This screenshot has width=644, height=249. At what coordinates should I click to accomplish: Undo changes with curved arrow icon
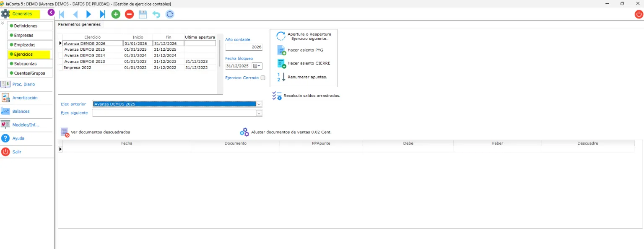click(x=156, y=14)
